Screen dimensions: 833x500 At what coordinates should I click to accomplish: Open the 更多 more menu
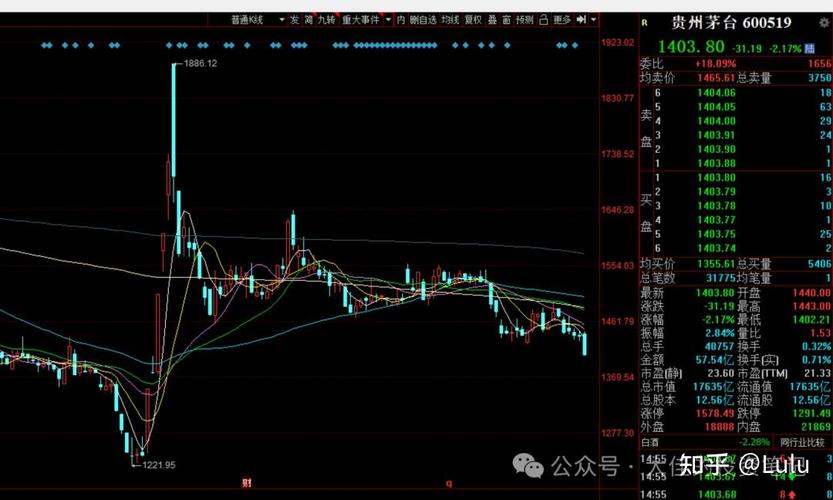562,20
